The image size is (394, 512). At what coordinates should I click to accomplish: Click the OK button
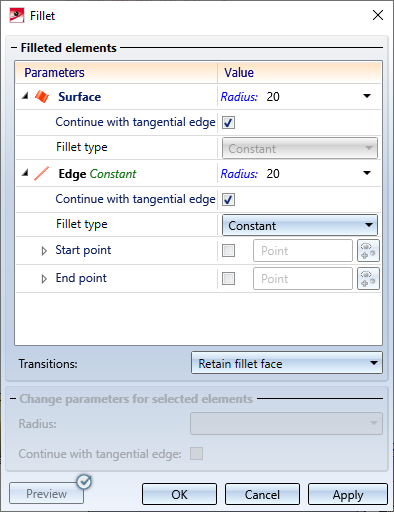(179, 494)
